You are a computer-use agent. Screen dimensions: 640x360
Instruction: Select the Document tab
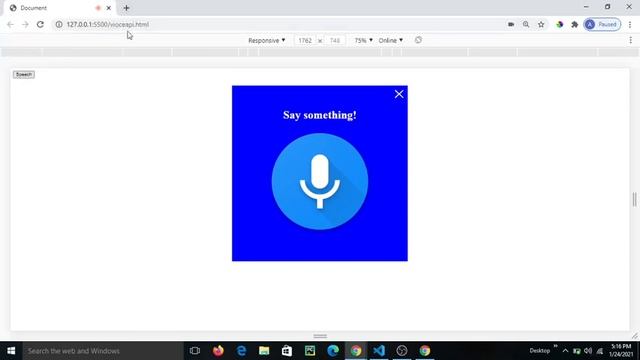point(60,8)
